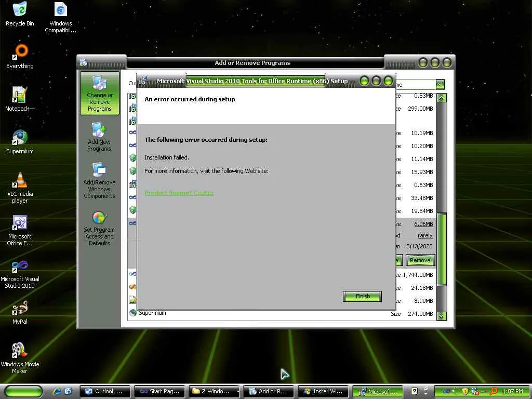
Task: Open the Product Support Center link
Action: tap(179, 193)
